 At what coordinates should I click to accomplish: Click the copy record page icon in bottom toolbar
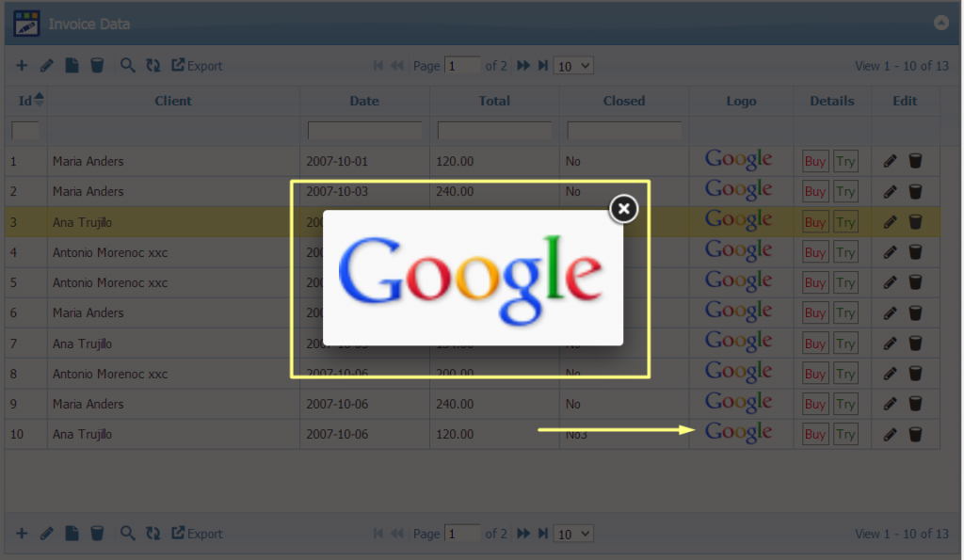click(72, 533)
